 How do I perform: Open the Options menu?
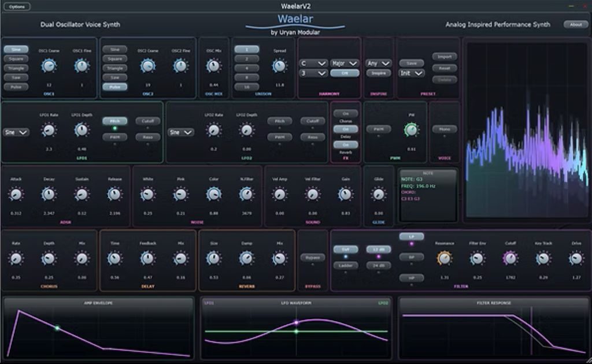(17, 6)
